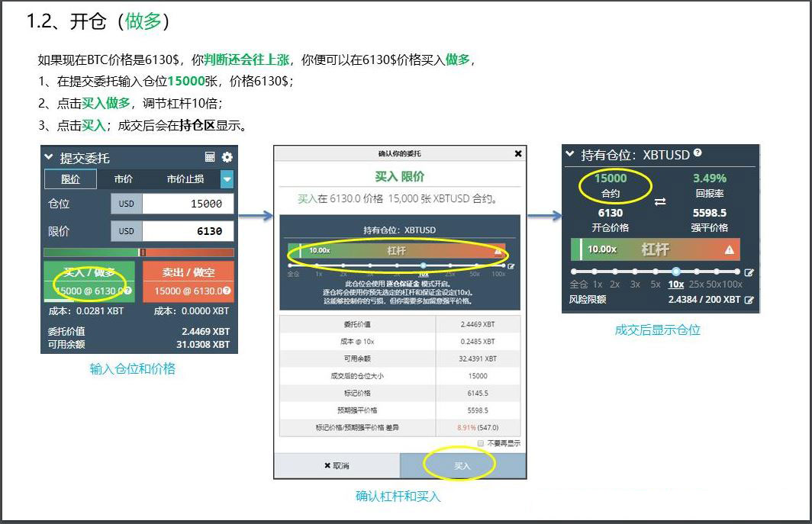Tick the 不要再显示 checkbox

point(480,443)
